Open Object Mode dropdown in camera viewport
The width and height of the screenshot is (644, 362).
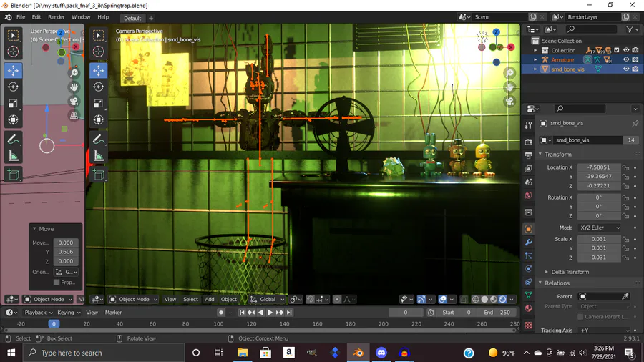click(133, 299)
